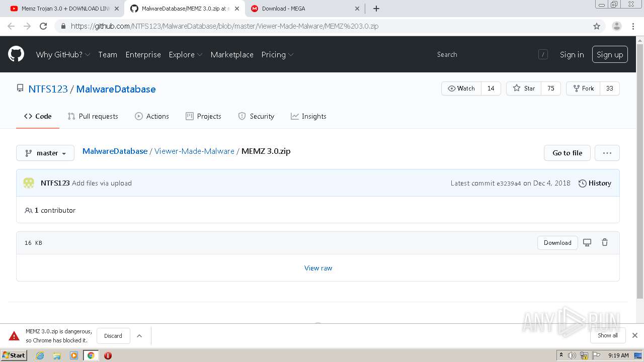Click the Sign in link
Screen dimensions: 644x362
(x=572, y=54)
